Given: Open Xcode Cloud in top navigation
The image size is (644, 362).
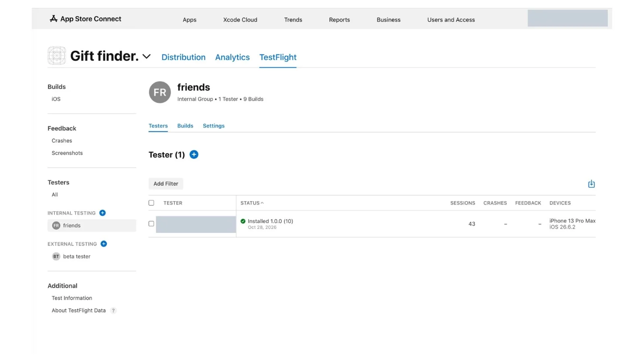Looking at the screenshot, I should coord(240,20).
